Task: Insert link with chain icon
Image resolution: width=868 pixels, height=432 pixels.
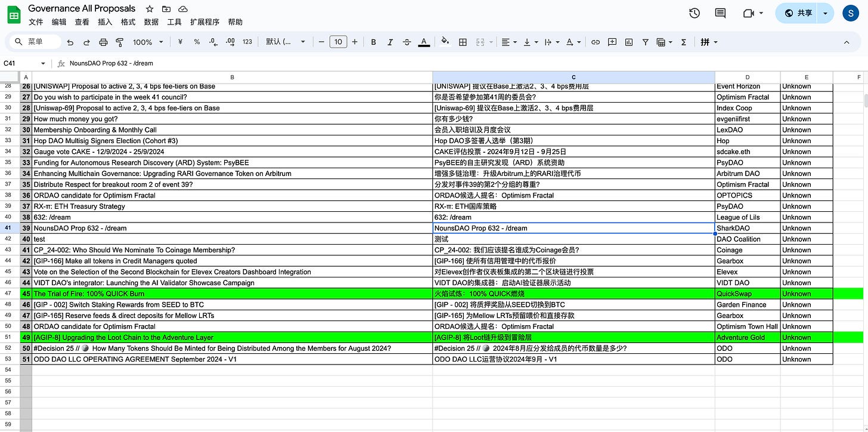Action: (x=595, y=42)
